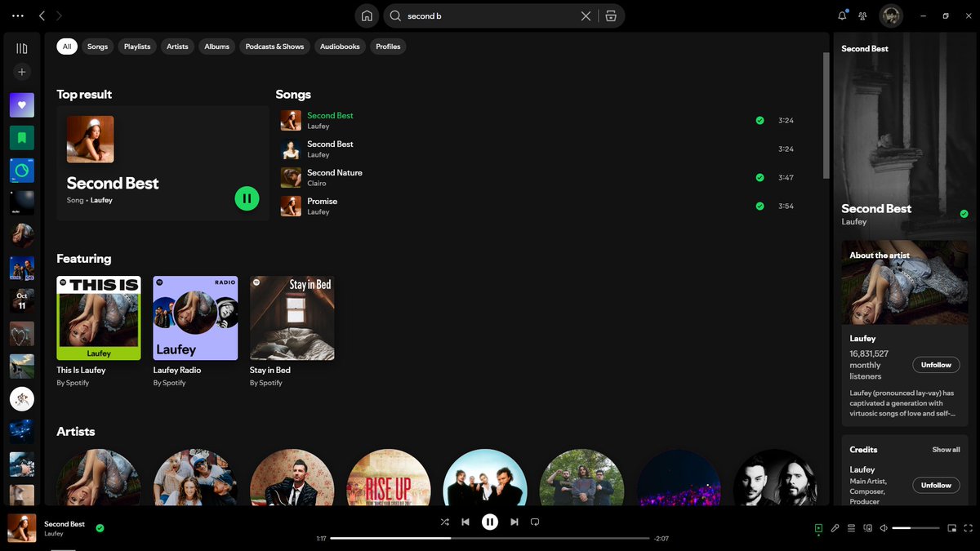Select the All filter chip
980x551 pixels.
click(x=67, y=47)
